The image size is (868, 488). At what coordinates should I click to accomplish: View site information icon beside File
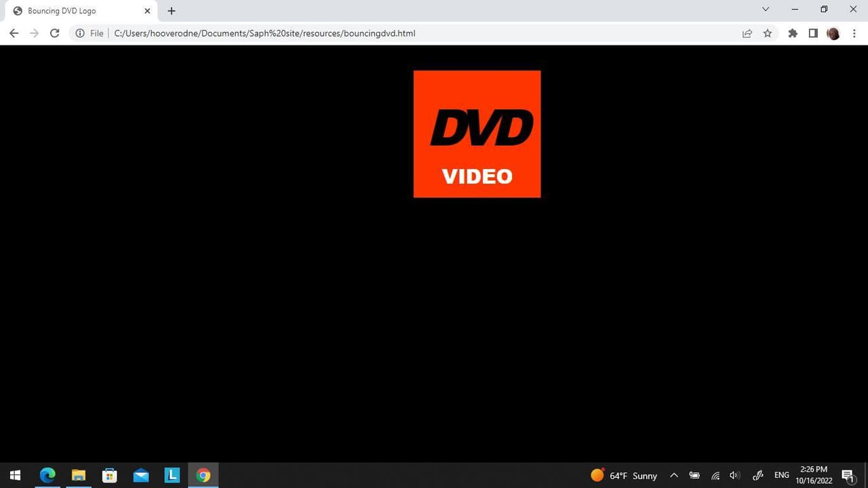click(x=80, y=33)
